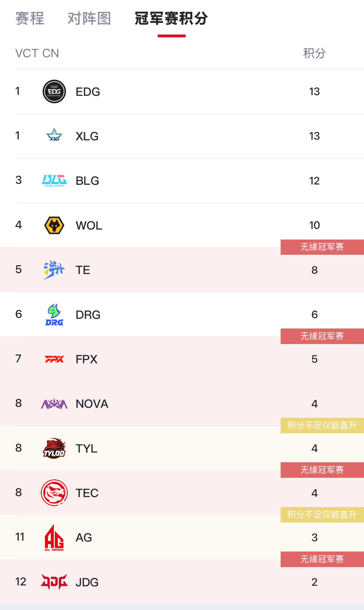Viewport: 364px width, 610px height.
Task: Tap the JDG team logo
Action: (54, 582)
